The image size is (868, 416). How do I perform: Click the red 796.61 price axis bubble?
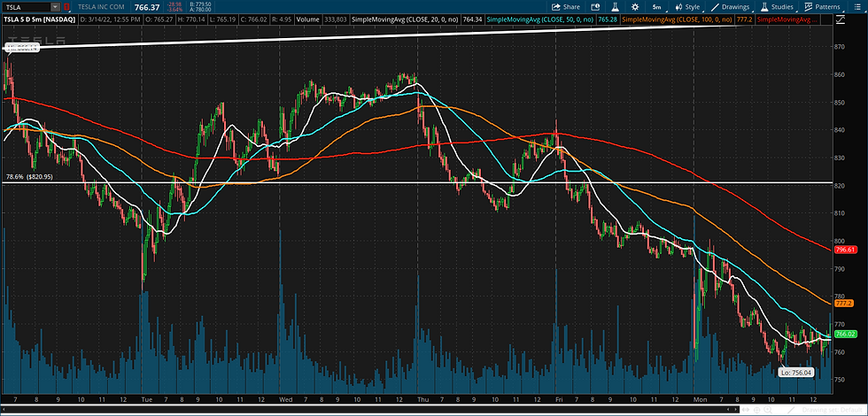(x=845, y=250)
